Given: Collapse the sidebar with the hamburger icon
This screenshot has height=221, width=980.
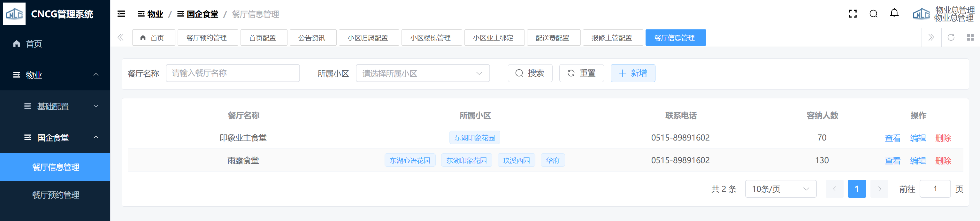Looking at the screenshot, I should click(x=121, y=14).
